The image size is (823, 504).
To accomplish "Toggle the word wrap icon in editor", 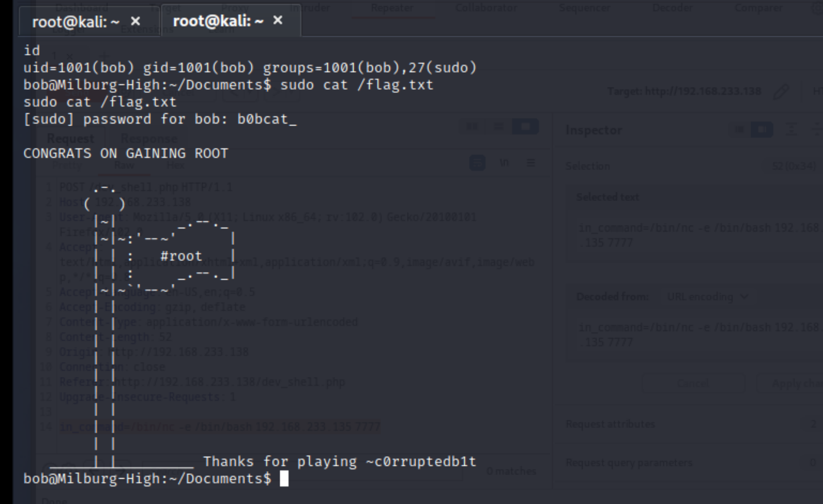I will pos(477,163).
